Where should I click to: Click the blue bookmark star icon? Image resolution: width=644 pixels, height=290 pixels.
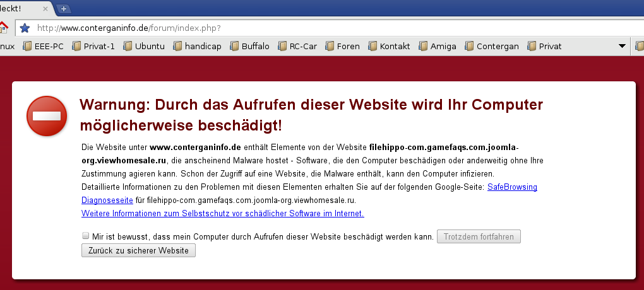click(25, 28)
